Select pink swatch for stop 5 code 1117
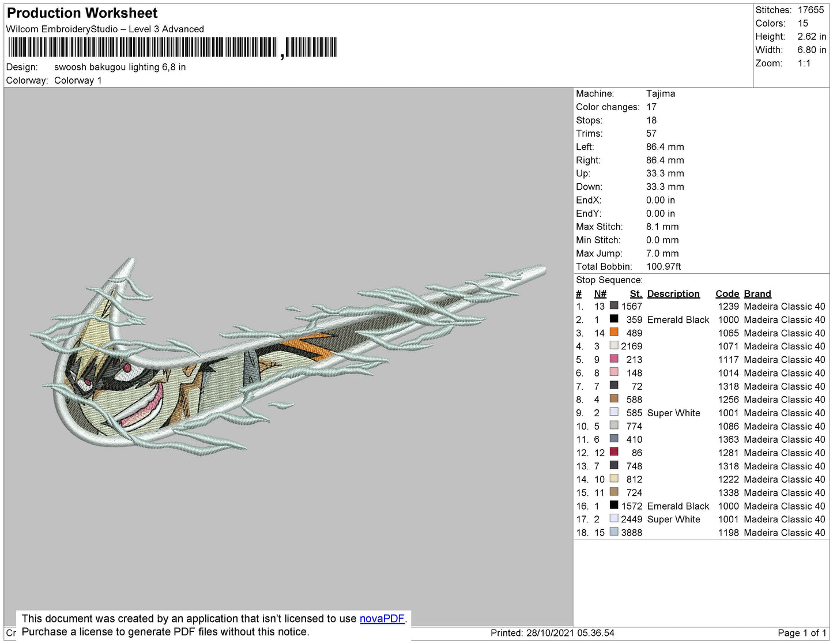The width and height of the screenshot is (833, 644). point(614,359)
